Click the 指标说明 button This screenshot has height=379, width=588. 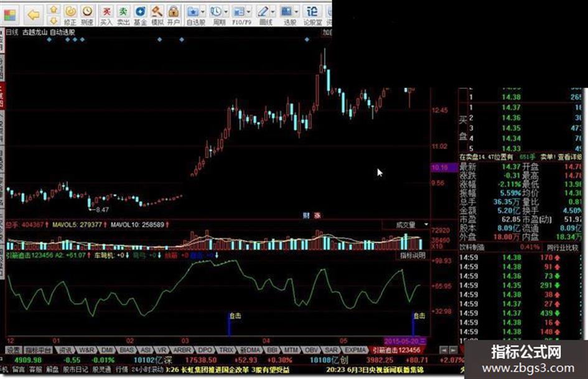[x=413, y=256]
